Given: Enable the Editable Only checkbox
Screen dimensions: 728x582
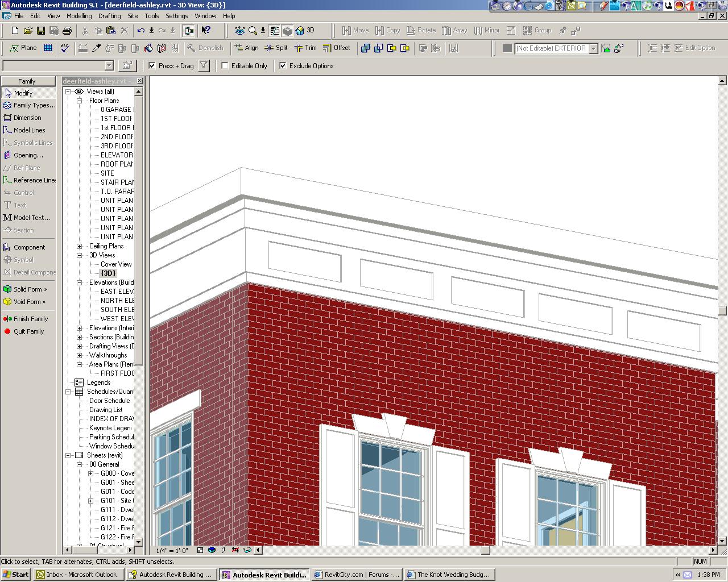Looking at the screenshot, I should tap(225, 66).
